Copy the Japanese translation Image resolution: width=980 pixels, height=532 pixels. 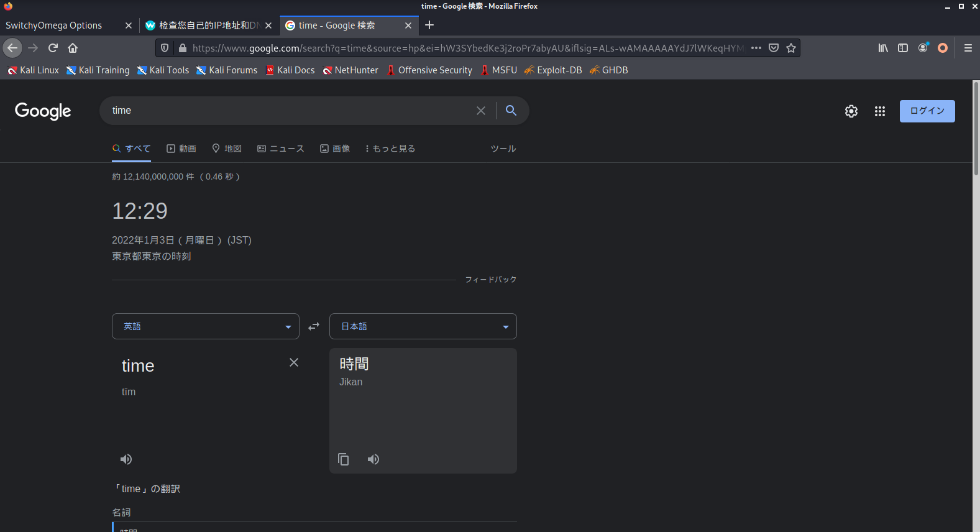pyautogui.click(x=343, y=459)
